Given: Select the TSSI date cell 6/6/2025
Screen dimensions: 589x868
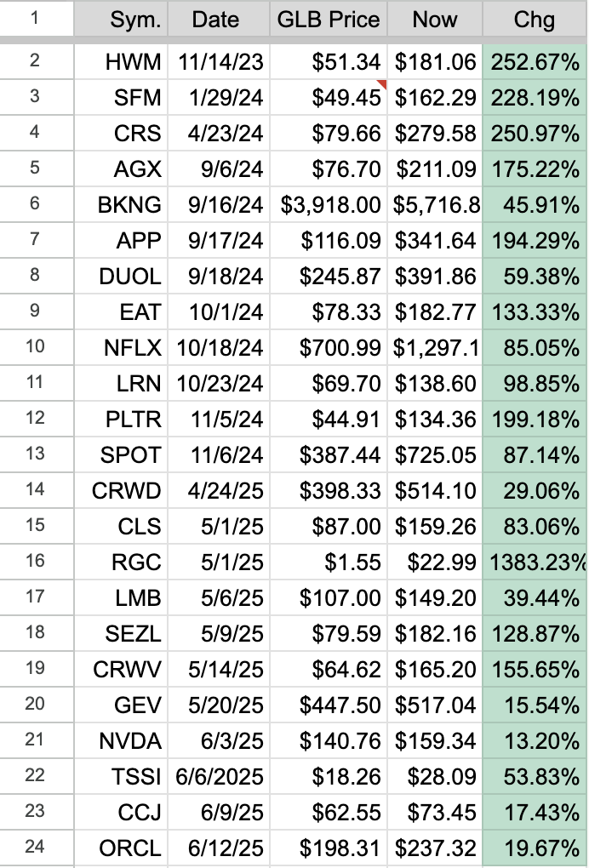Looking at the screenshot, I should [x=217, y=776].
